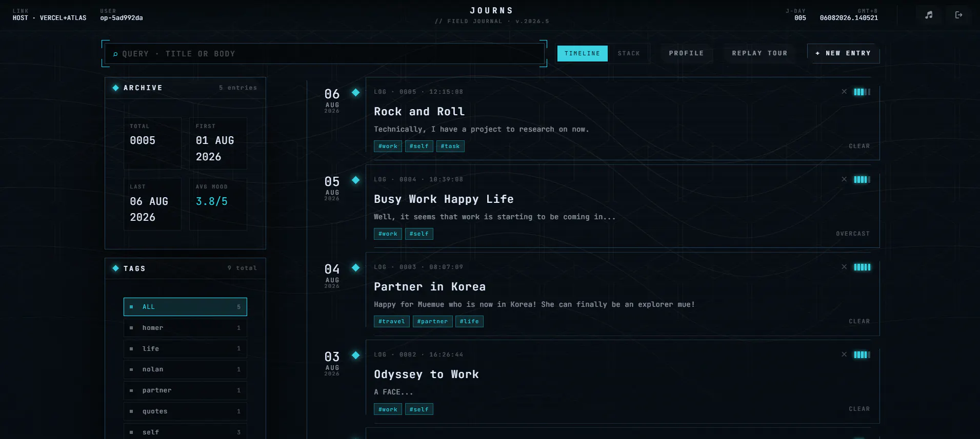980x439 pixels.
Task: Click the #task tag chip
Action: [450, 147]
